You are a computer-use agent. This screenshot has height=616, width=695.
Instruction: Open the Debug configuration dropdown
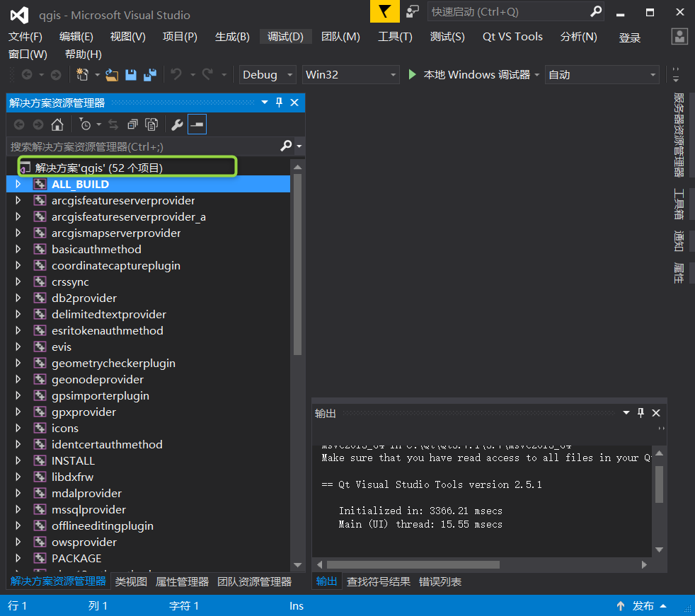coord(268,74)
